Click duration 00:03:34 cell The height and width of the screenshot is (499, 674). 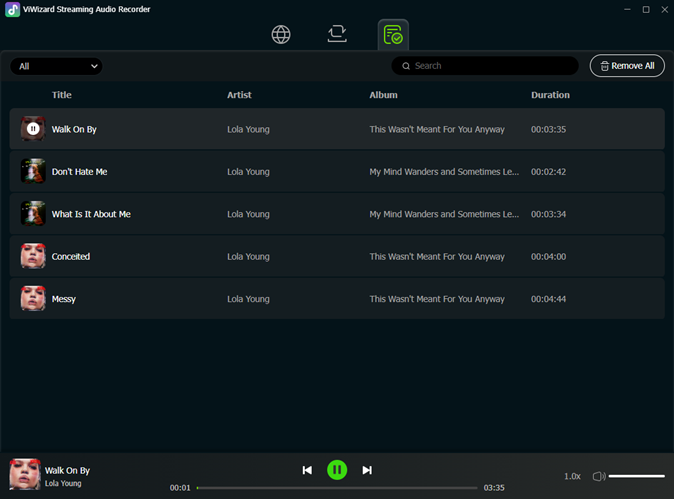pos(548,214)
